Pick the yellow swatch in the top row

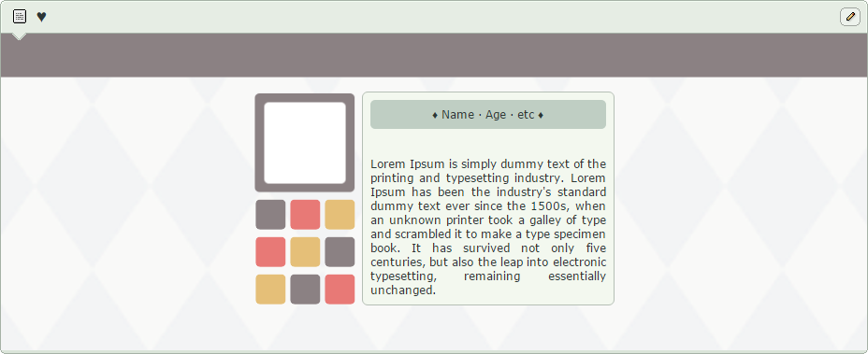pyautogui.click(x=340, y=215)
